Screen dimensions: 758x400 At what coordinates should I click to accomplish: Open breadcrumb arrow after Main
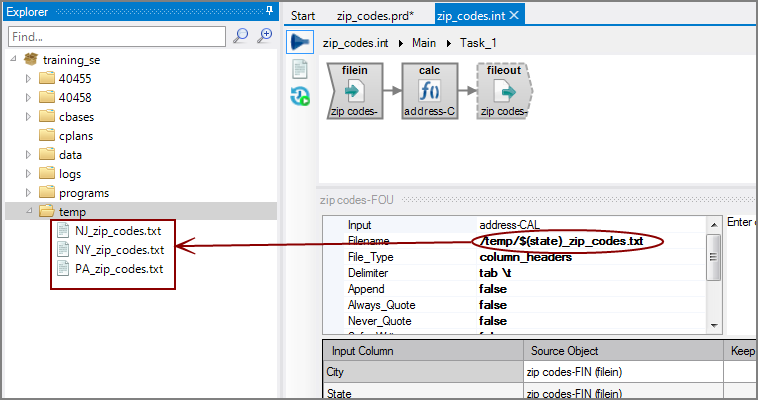(449, 43)
